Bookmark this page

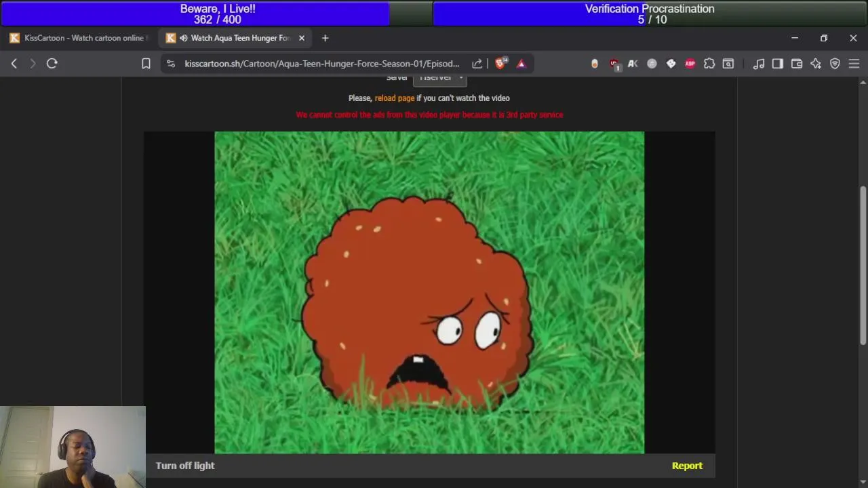click(146, 64)
